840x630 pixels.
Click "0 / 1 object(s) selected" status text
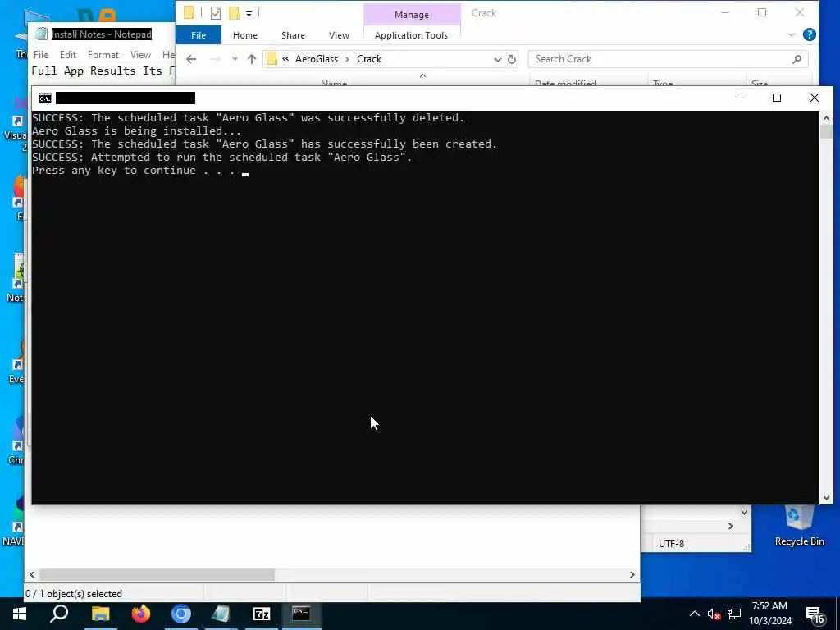pos(74,594)
